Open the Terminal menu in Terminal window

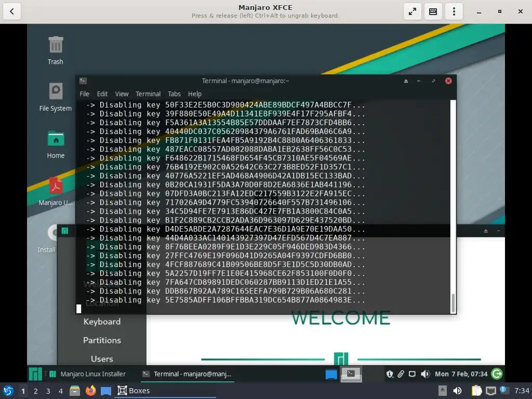point(148,94)
